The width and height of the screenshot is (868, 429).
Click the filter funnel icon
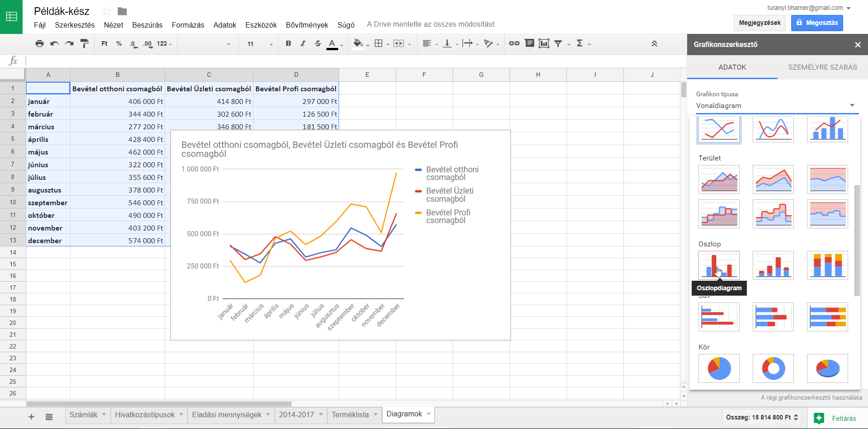(x=558, y=44)
